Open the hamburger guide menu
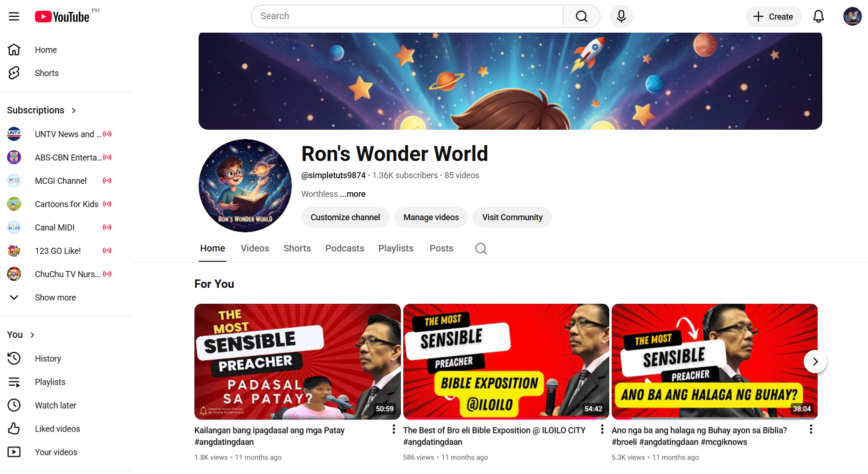This screenshot has height=474, width=868. pos(14,17)
